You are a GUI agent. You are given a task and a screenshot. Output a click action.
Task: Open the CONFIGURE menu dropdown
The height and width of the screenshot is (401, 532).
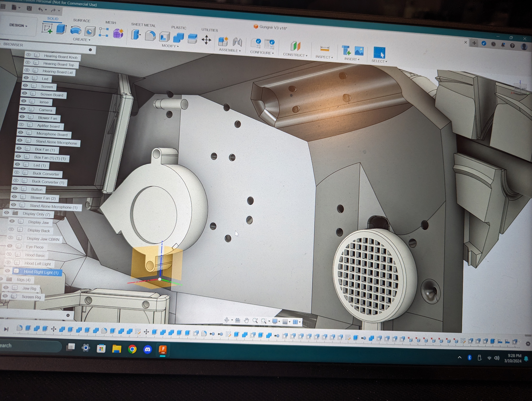(262, 52)
